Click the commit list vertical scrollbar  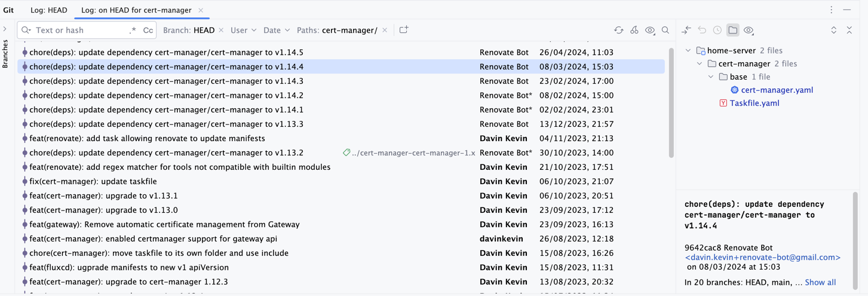pyautogui.click(x=671, y=103)
